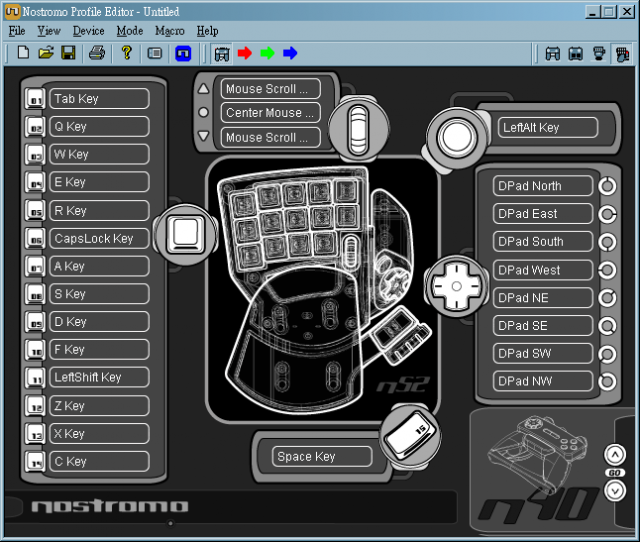
Task: Click the W Key assignment button
Action: coord(99,154)
